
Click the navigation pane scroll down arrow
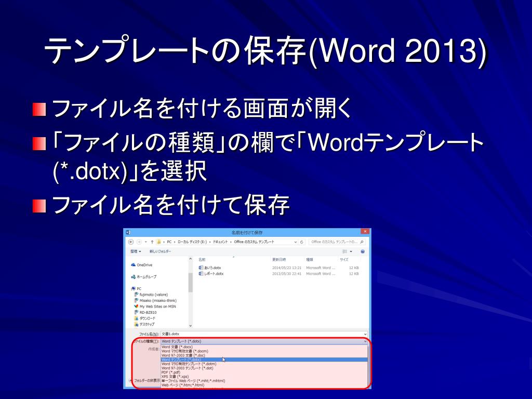190,326
